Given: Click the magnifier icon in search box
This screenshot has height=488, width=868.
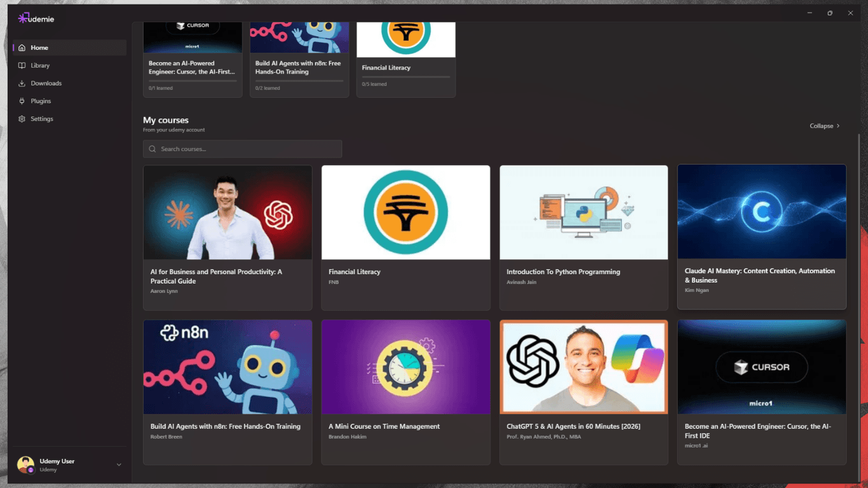Looking at the screenshot, I should (x=153, y=149).
